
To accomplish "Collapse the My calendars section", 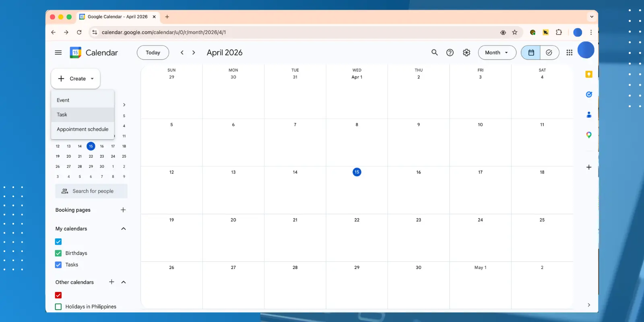I will (x=124, y=229).
